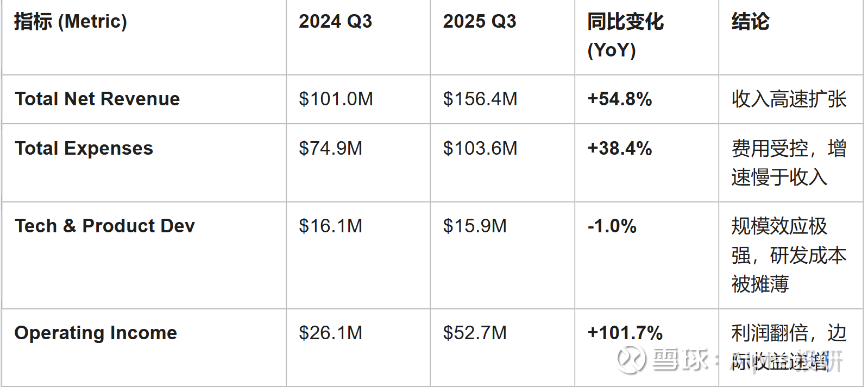The height and width of the screenshot is (387, 868).
Task: Select the Total Net Revenue row label
Action: (97, 99)
